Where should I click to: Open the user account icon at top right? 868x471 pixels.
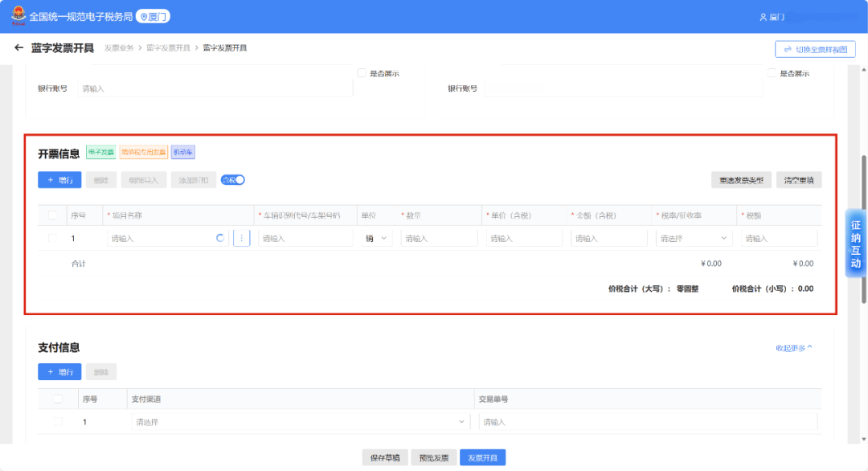[764, 17]
